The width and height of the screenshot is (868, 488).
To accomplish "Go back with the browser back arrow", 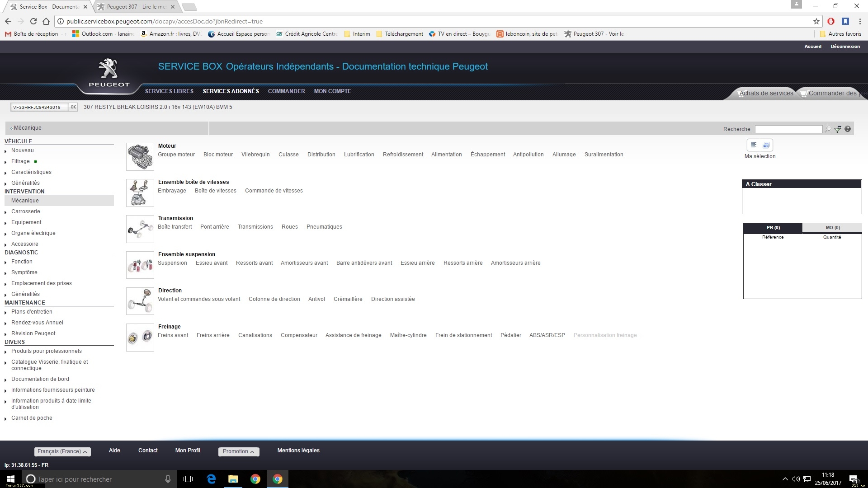I will (8, 21).
